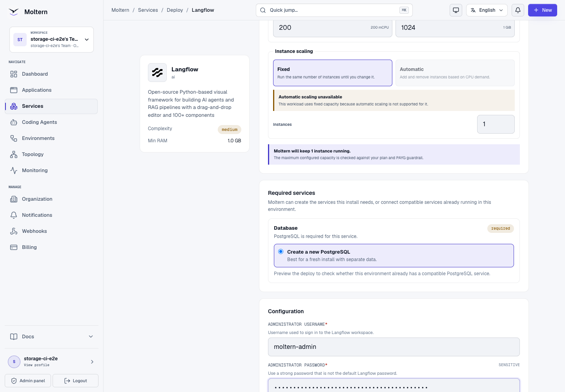Choose Fixed instance scaling option
The width and height of the screenshot is (565, 392).
[x=333, y=73]
